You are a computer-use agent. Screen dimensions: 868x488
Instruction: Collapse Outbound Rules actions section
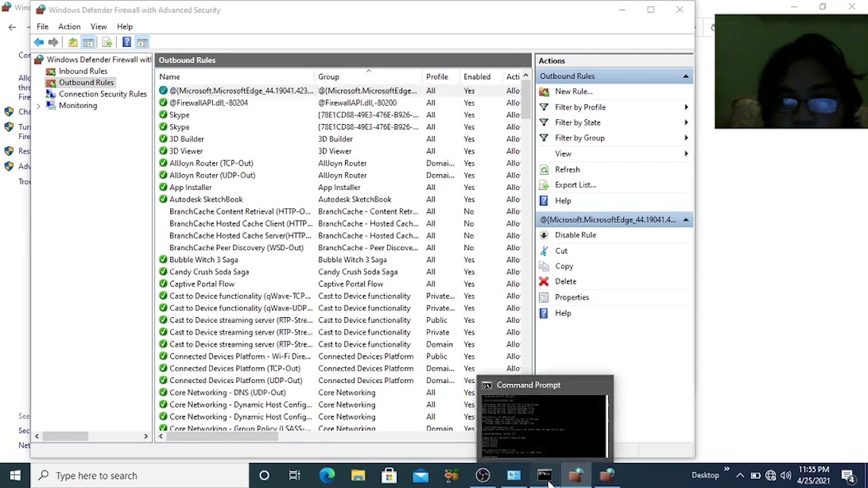tap(686, 77)
